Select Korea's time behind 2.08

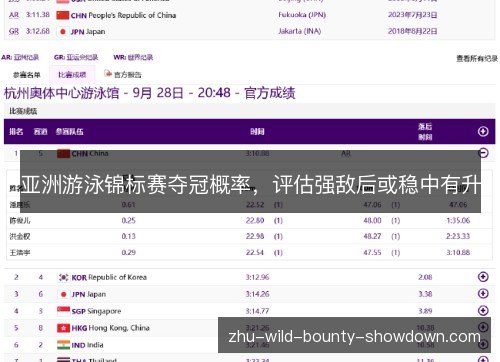pyautogui.click(x=425, y=277)
